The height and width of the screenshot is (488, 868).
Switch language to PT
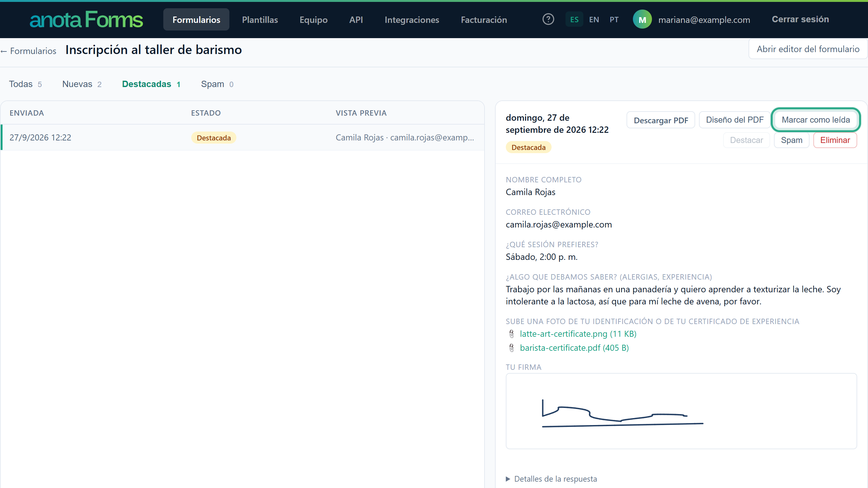tap(614, 20)
